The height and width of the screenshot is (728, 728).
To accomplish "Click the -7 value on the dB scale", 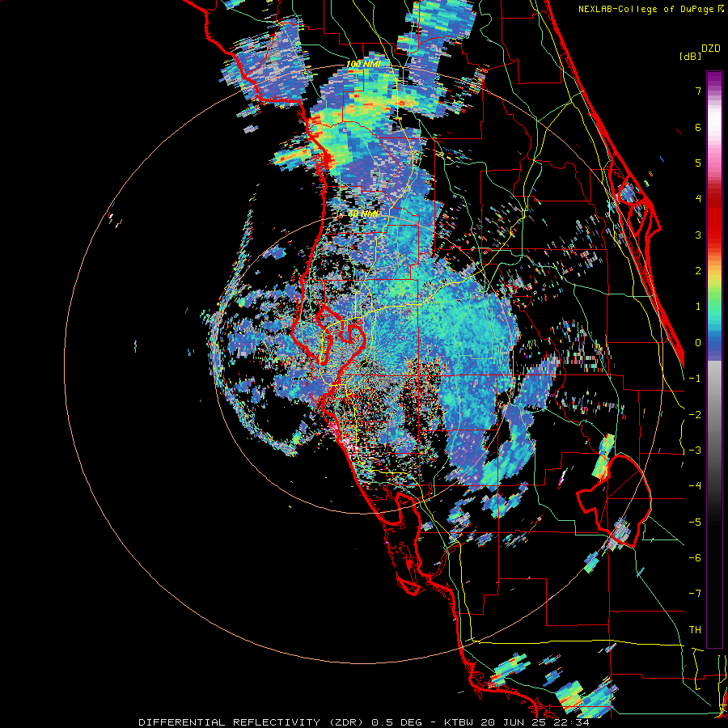I will pos(695,594).
